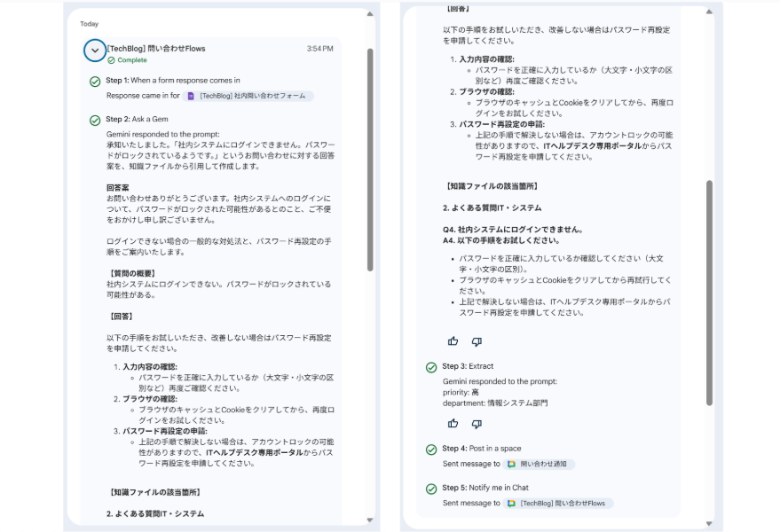Viewport: 780px width, 532px height.
Task: Click the Chat icon in 問い合わせ通知 chip
Action: (x=511, y=464)
